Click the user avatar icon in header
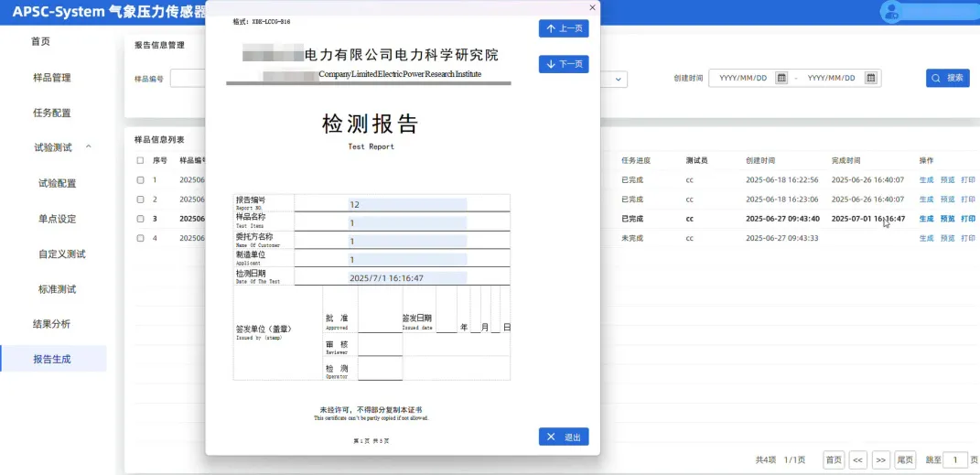 (x=890, y=11)
